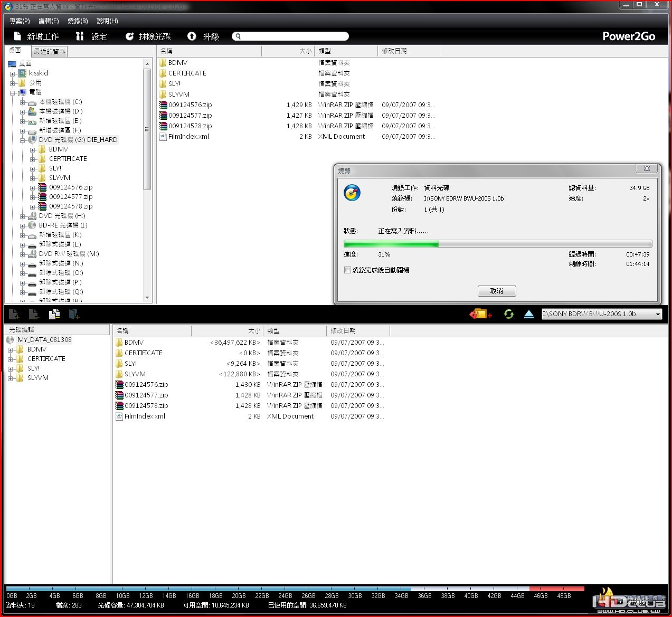Switch to the 最近的資料 (Recent data) tab
This screenshot has width=672, height=617.
pyautogui.click(x=50, y=51)
